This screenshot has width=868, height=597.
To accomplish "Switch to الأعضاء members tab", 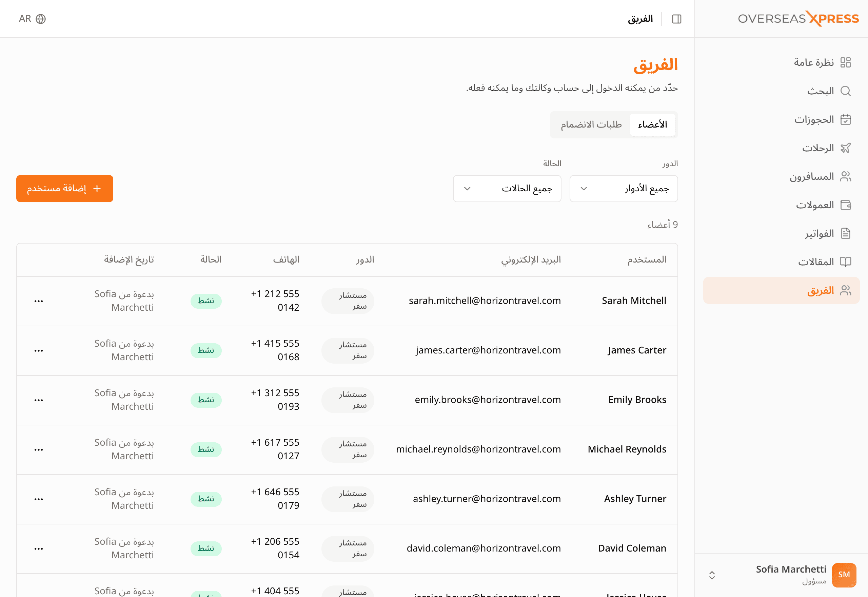I will pyautogui.click(x=652, y=124).
